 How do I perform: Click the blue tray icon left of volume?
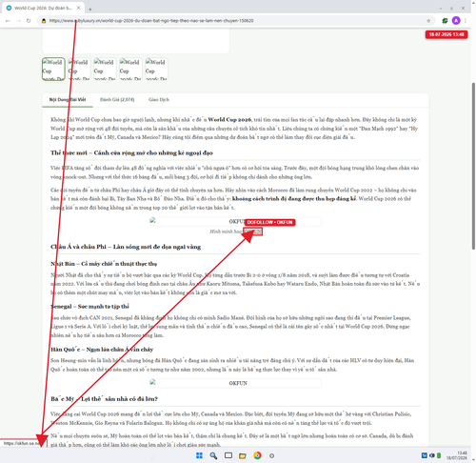point(425,455)
